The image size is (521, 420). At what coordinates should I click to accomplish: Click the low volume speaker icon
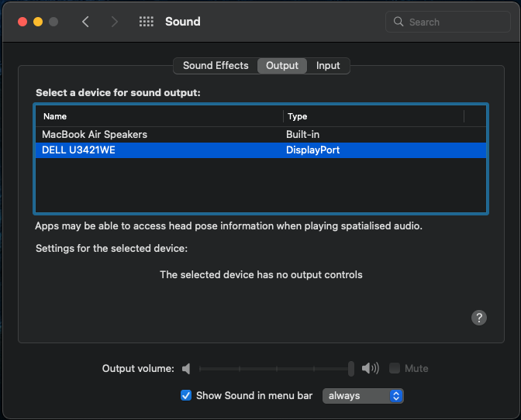pos(186,369)
